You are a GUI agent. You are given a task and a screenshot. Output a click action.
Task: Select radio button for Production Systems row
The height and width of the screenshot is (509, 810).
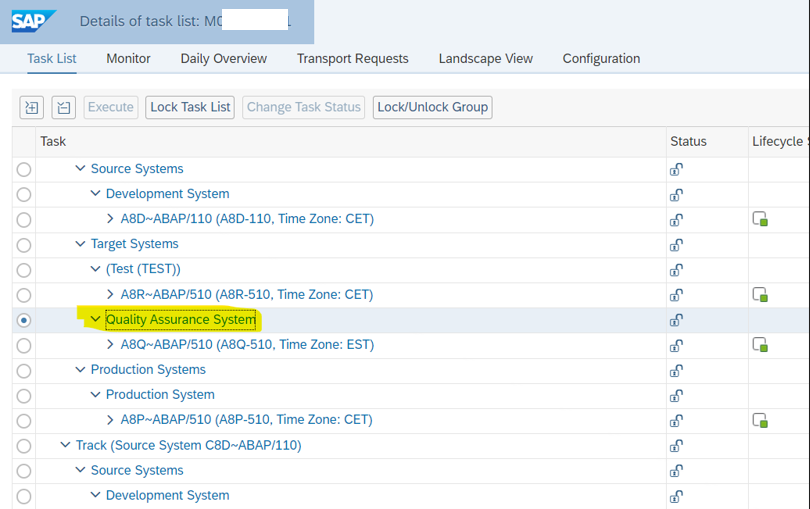pos(24,371)
